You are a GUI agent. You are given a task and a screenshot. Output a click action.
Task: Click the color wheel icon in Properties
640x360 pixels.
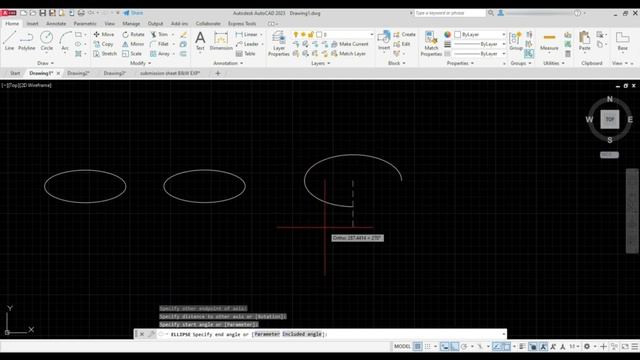(447, 35)
